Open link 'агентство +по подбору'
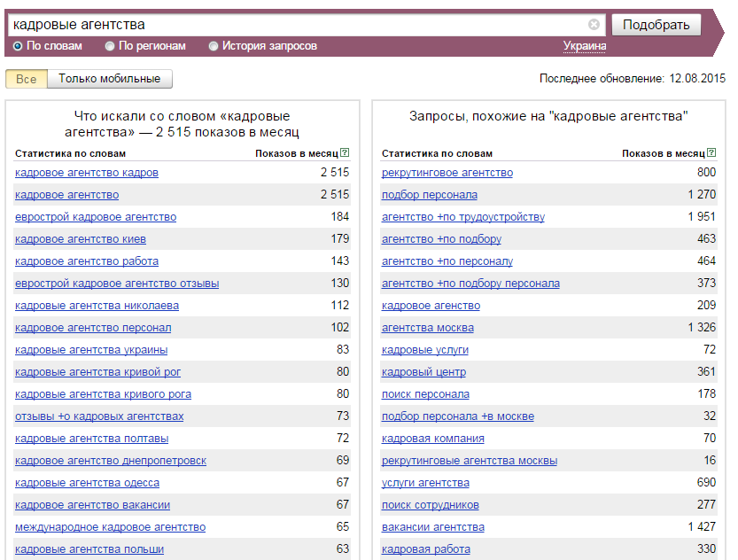Screen dimensions: 738x560 (441, 239)
